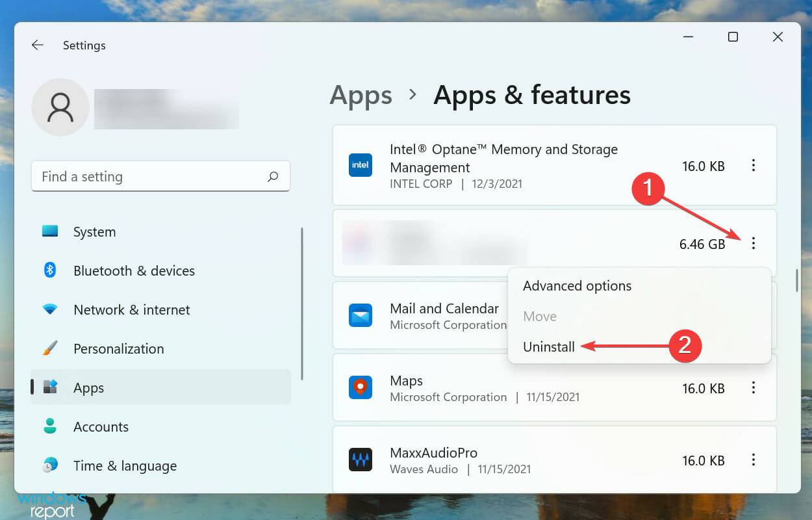
Task: Click the search magnifier in Find a setting
Action: click(273, 176)
